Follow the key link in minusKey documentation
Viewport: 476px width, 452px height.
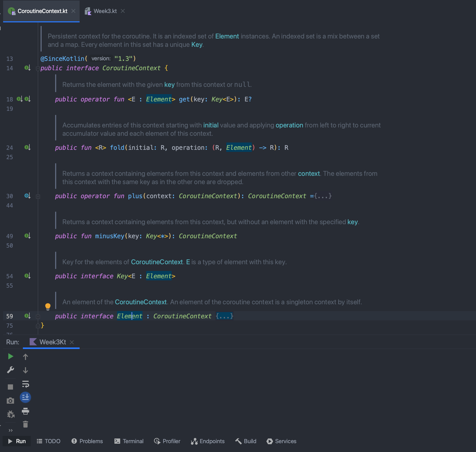pyautogui.click(x=352, y=222)
